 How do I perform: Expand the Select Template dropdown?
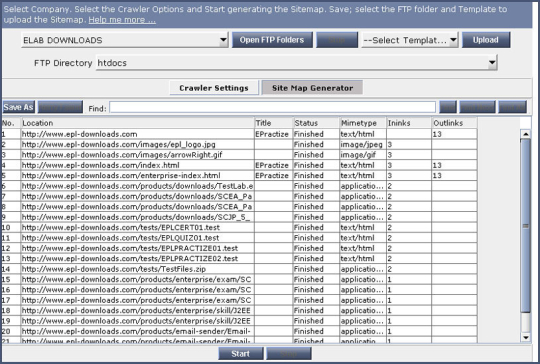(409, 40)
